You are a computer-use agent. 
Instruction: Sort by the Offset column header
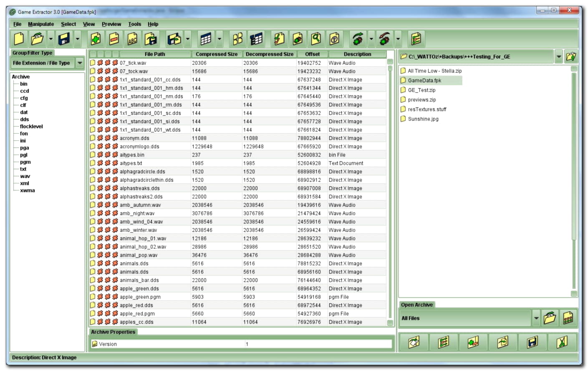[312, 54]
